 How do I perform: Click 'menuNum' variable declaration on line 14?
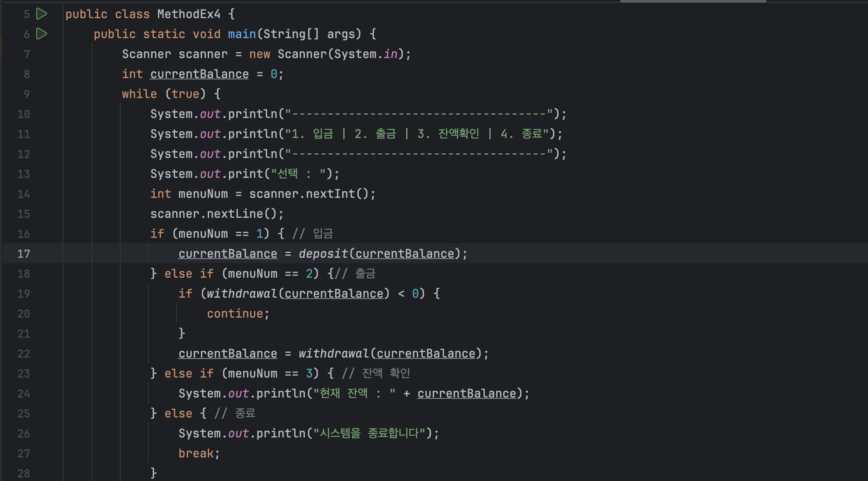(x=203, y=194)
